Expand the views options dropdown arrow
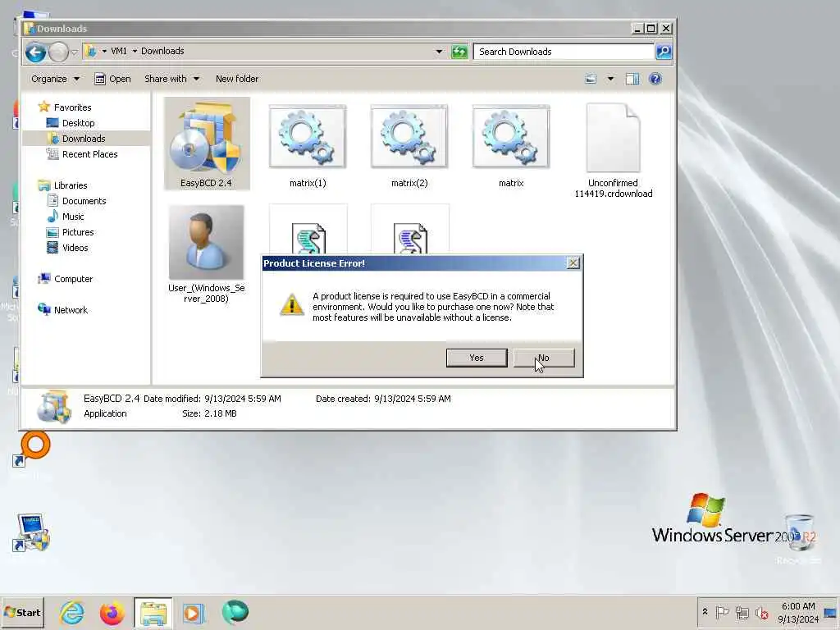Viewport: 840px width, 630px height. (610, 79)
